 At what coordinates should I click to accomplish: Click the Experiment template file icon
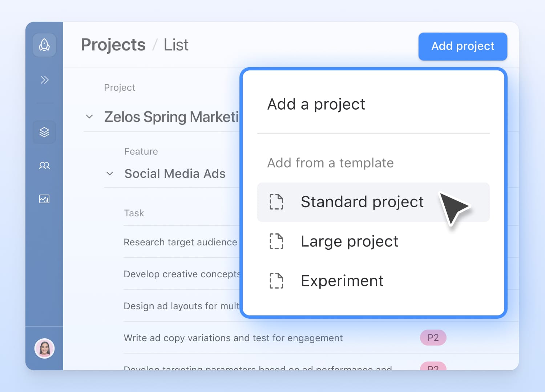pos(276,281)
